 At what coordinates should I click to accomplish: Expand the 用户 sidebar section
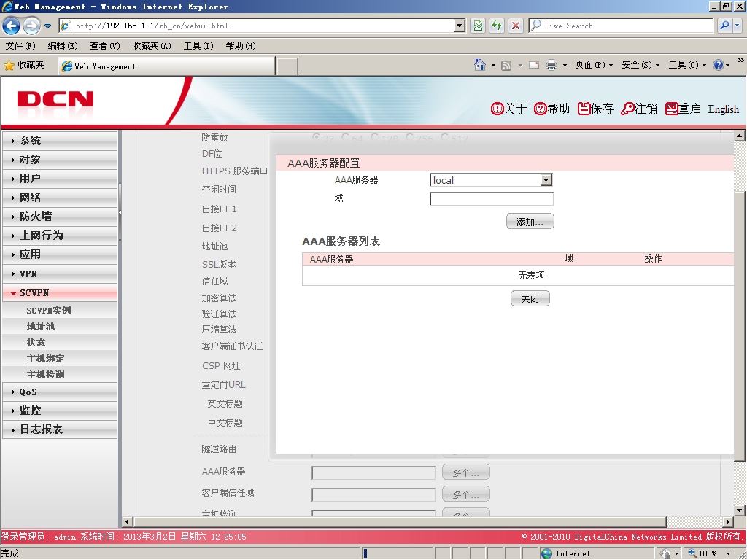click(x=60, y=179)
